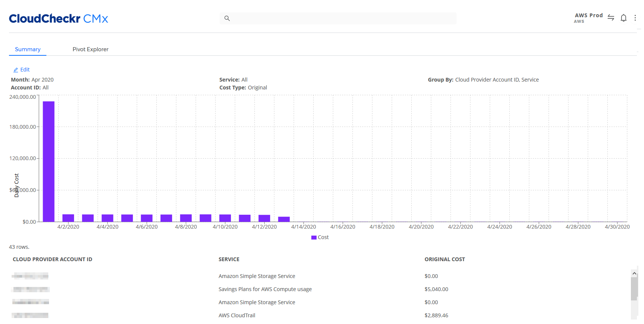Focus the top search field
This screenshot has width=644, height=324.
(338, 18)
